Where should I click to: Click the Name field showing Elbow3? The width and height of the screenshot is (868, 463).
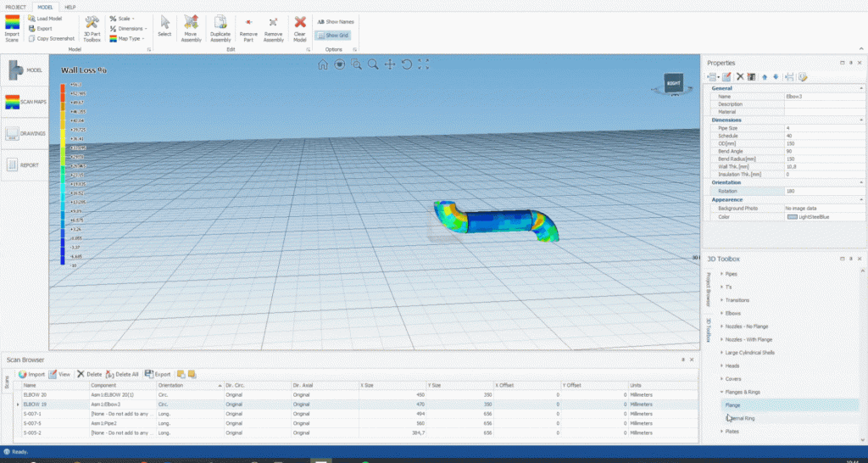824,97
